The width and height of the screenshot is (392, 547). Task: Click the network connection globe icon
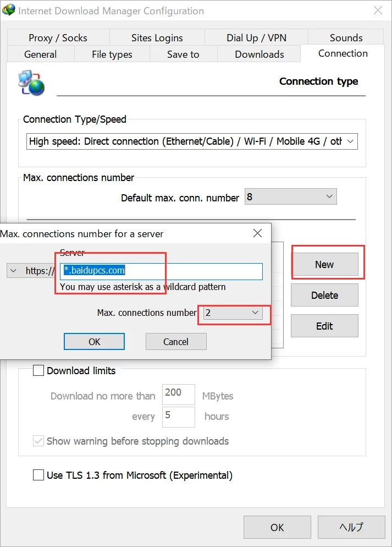pos(31,83)
